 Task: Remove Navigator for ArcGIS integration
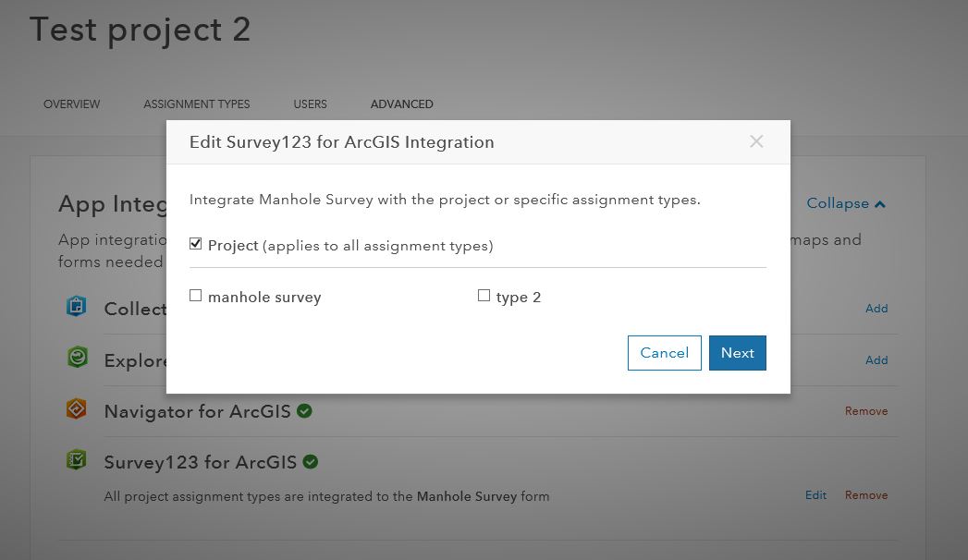coord(866,410)
